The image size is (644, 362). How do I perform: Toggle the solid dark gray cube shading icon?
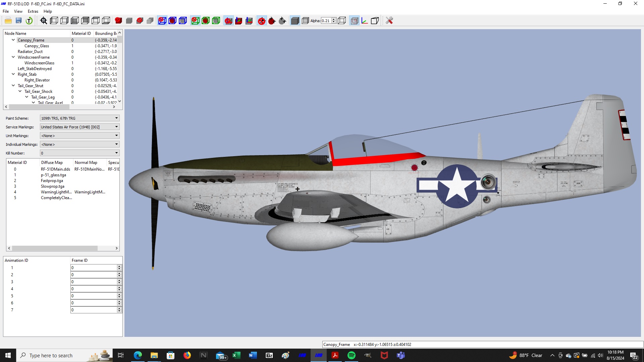point(295,21)
